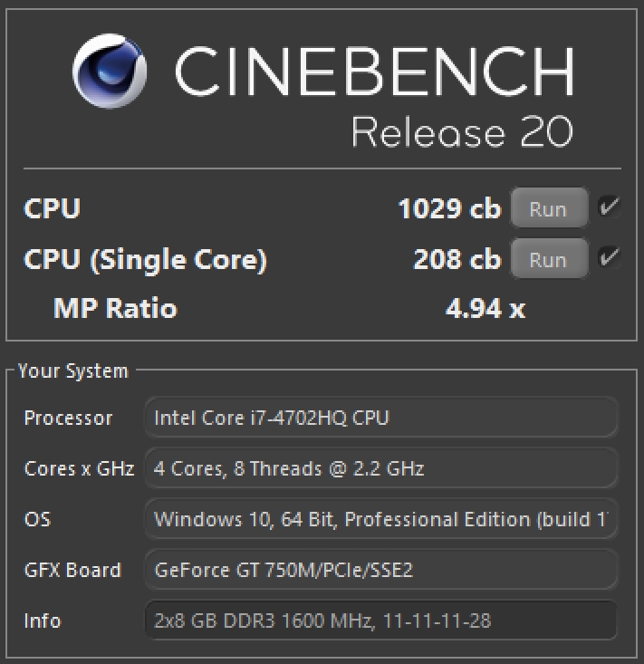
Task: Click the Processor label
Action: tap(68, 419)
